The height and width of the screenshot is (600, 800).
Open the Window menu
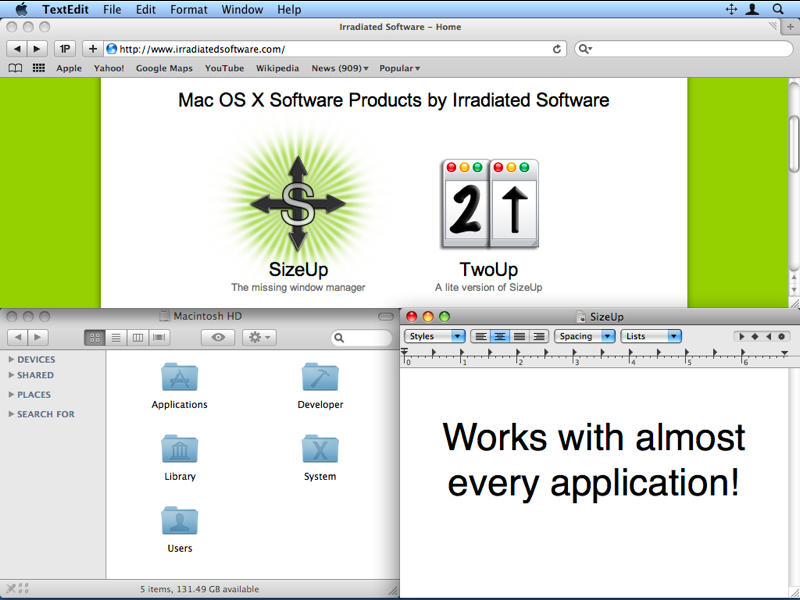(x=242, y=9)
